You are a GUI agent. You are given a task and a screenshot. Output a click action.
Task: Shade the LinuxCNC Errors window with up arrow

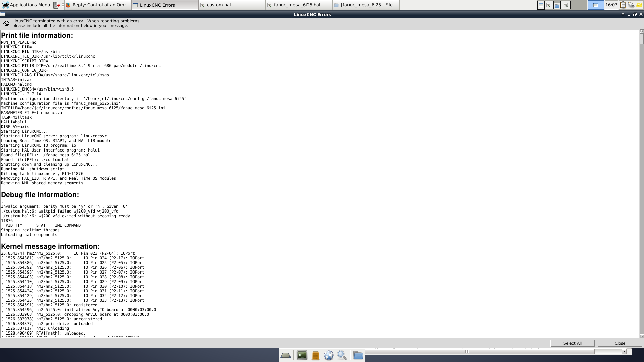point(623,14)
